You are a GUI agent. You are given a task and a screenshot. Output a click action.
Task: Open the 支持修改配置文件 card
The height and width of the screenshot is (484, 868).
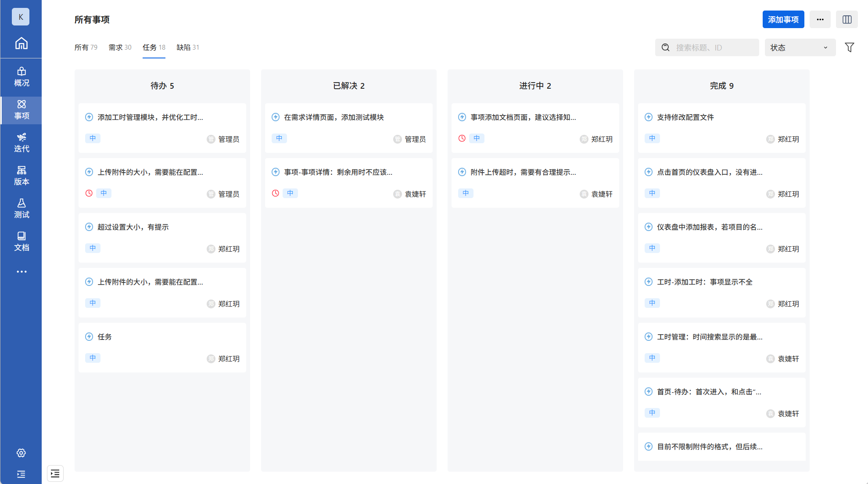point(685,117)
